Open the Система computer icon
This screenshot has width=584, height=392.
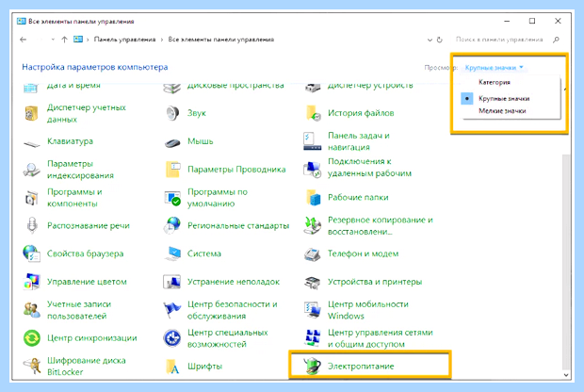click(x=172, y=253)
